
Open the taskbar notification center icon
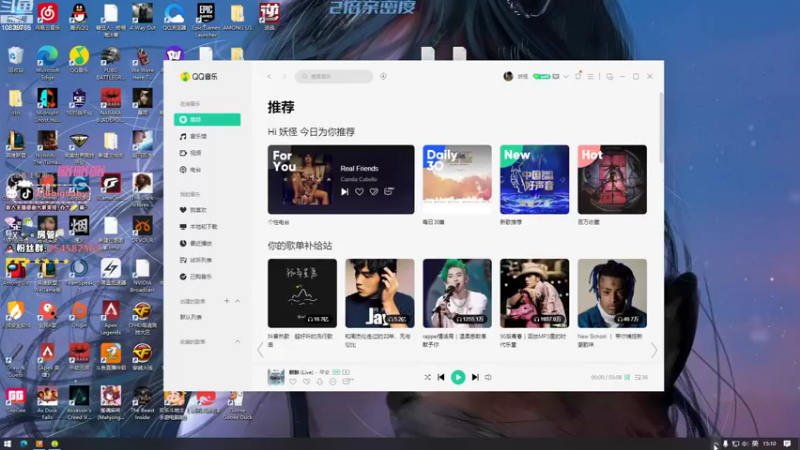coord(787,444)
